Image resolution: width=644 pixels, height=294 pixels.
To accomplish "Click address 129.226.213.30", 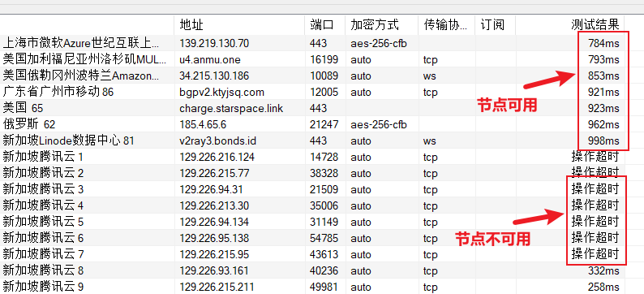I will point(214,206).
